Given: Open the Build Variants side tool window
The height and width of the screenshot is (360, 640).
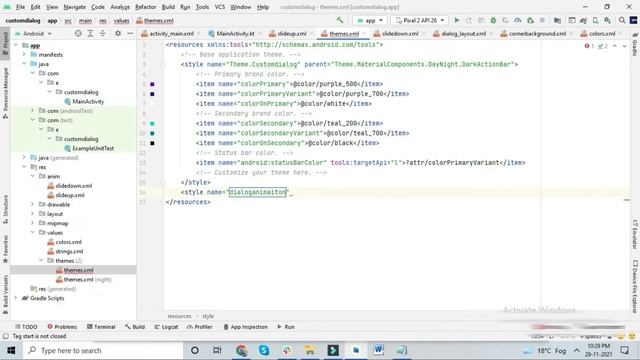Looking at the screenshot, I should point(5,295).
